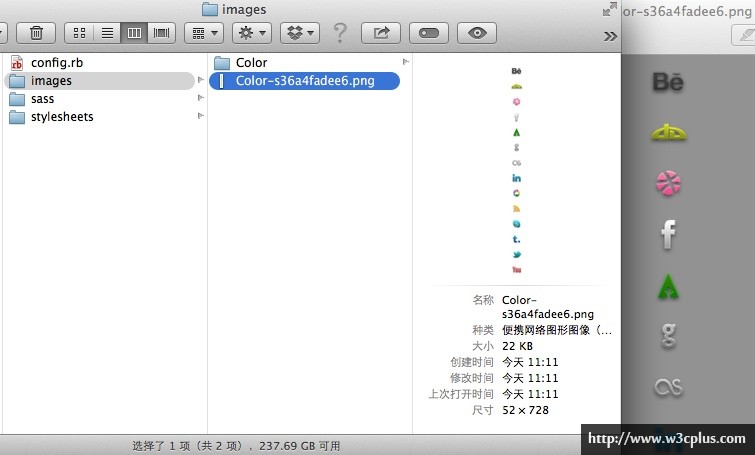Click the file kind value text

pyautogui.click(x=557, y=330)
